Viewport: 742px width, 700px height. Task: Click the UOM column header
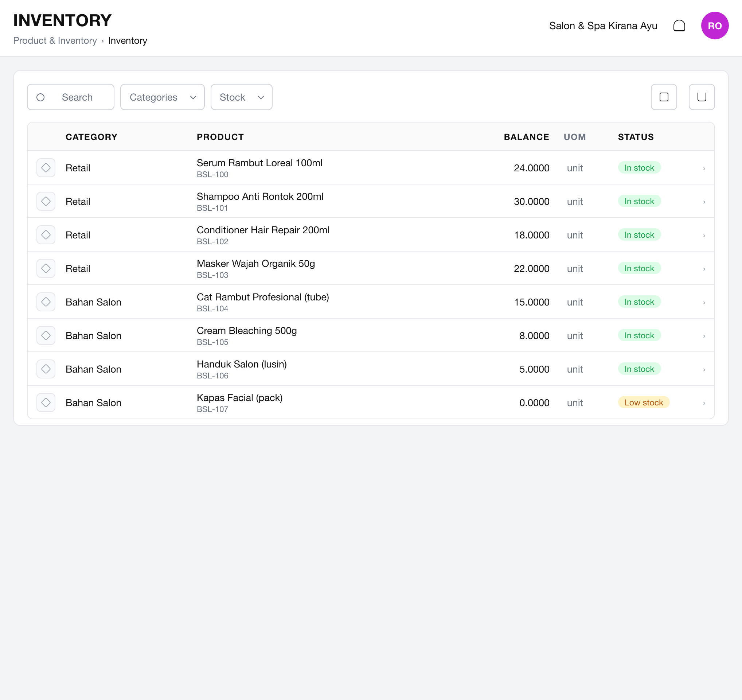pos(574,137)
